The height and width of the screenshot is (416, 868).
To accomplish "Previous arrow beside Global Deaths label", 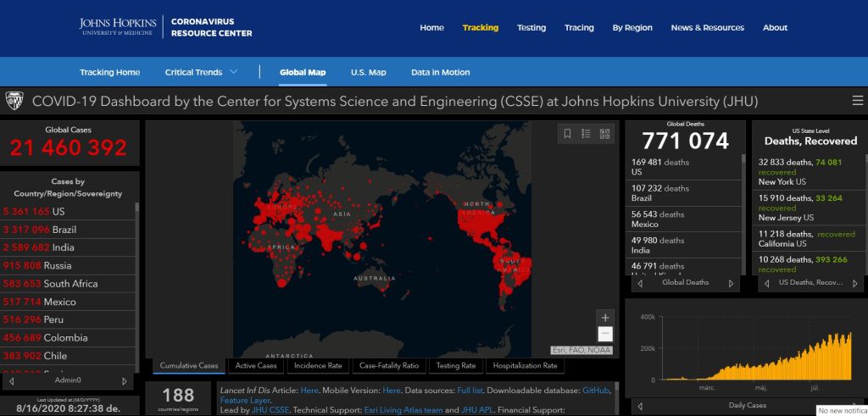I will tap(640, 283).
